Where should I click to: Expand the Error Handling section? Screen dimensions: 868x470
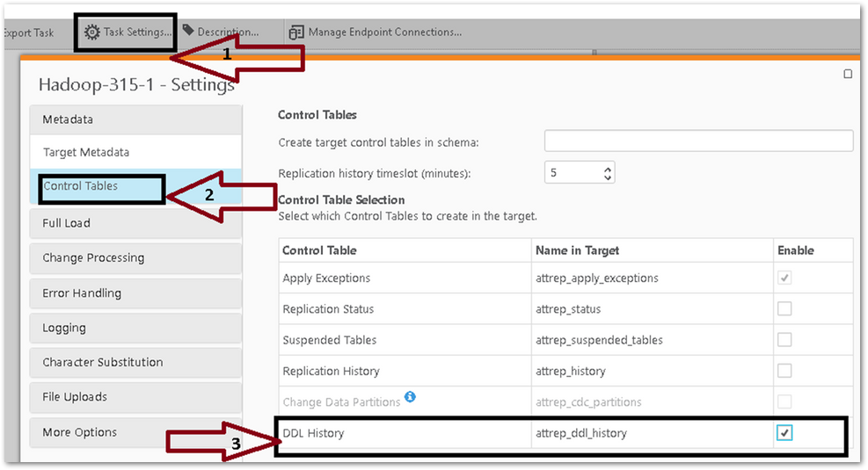135,293
